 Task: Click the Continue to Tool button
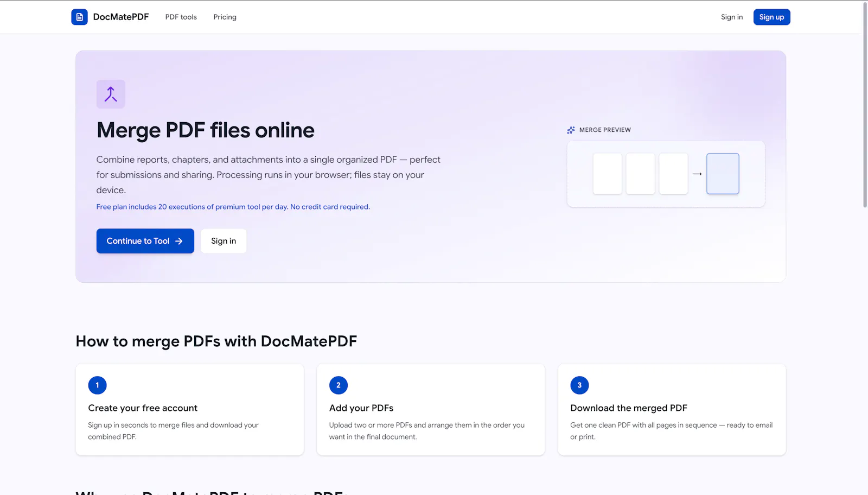[x=145, y=241]
